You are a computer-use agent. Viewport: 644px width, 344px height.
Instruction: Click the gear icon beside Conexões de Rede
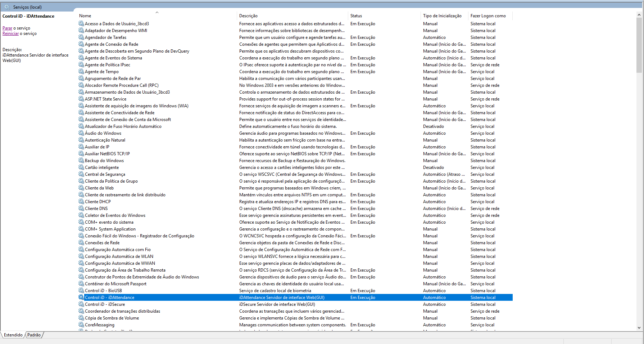coord(81,242)
